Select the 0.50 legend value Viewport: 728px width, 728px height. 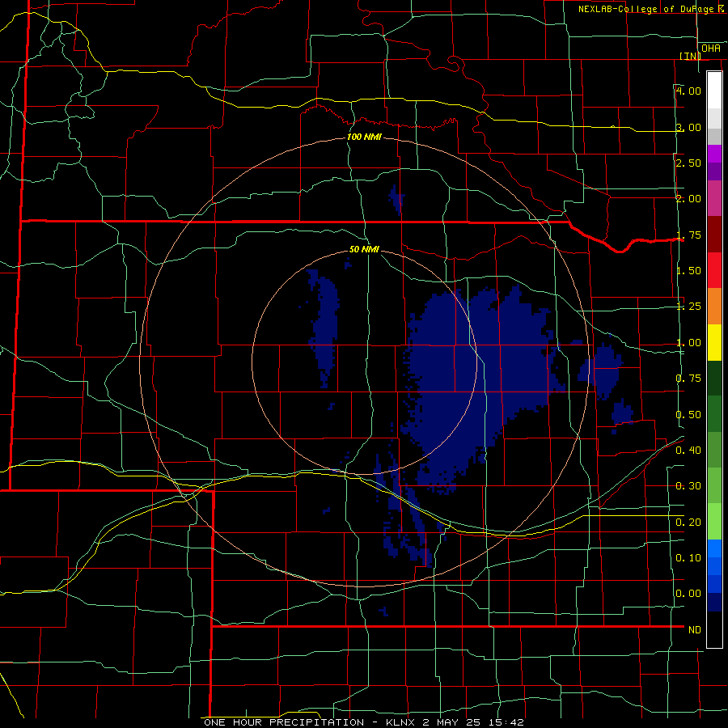pos(688,414)
